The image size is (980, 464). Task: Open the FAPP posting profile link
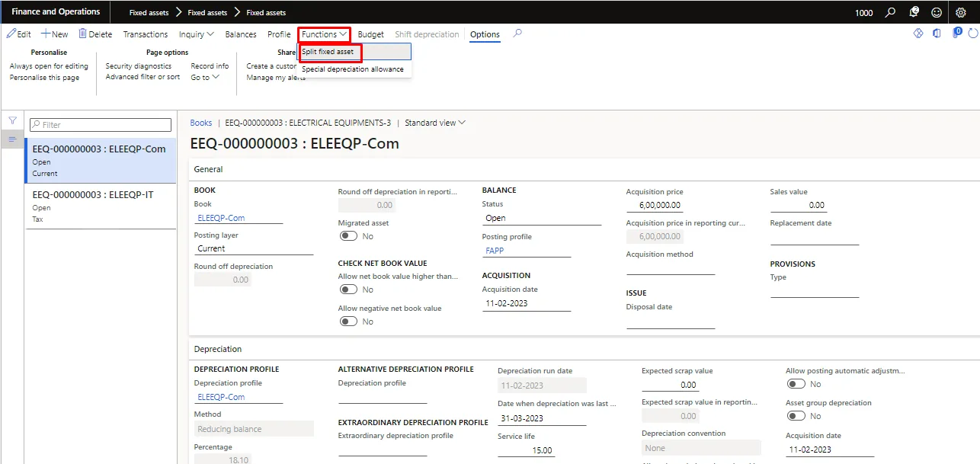494,250
